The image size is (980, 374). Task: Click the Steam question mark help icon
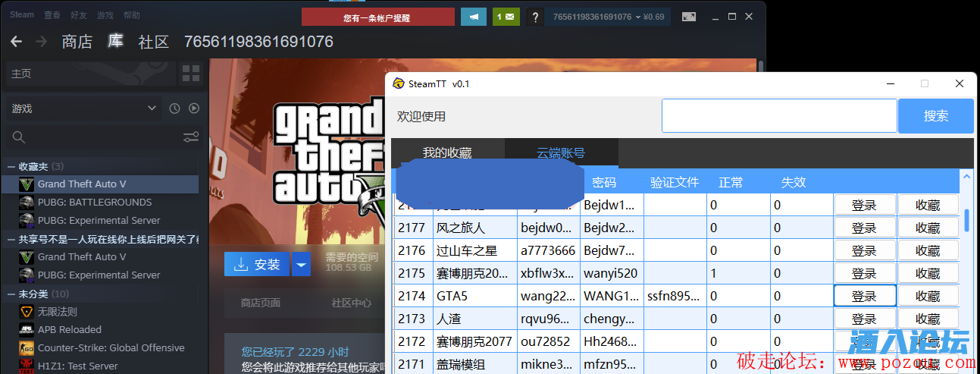(x=536, y=16)
